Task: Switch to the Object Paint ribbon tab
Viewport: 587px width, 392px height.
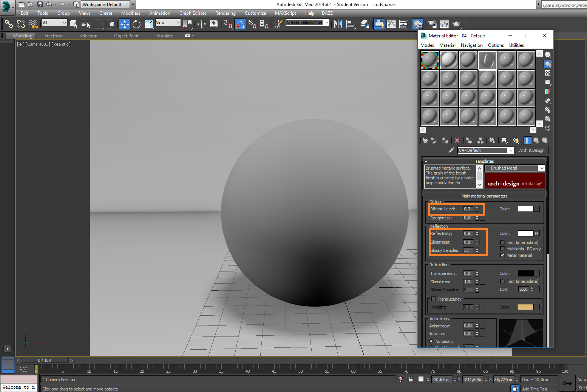Action: pyautogui.click(x=126, y=36)
